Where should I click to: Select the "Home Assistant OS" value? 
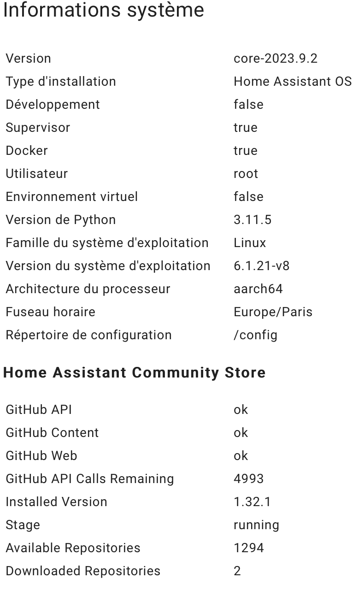coord(293,82)
